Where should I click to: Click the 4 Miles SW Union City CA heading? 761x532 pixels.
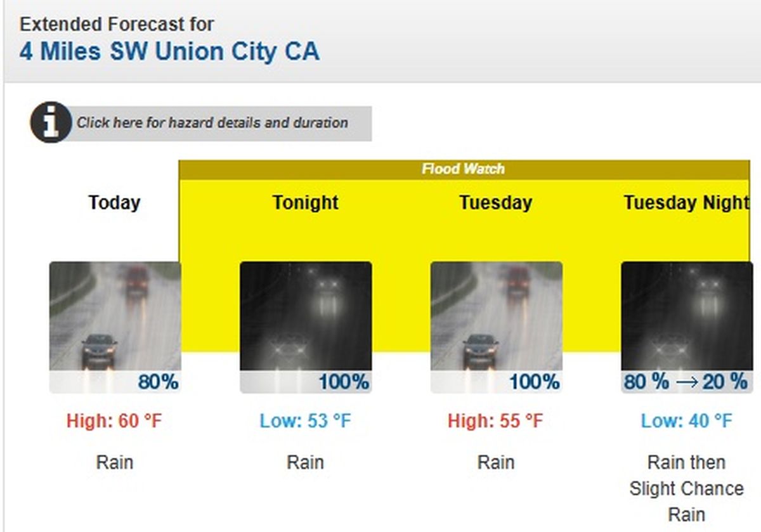click(x=169, y=51)
